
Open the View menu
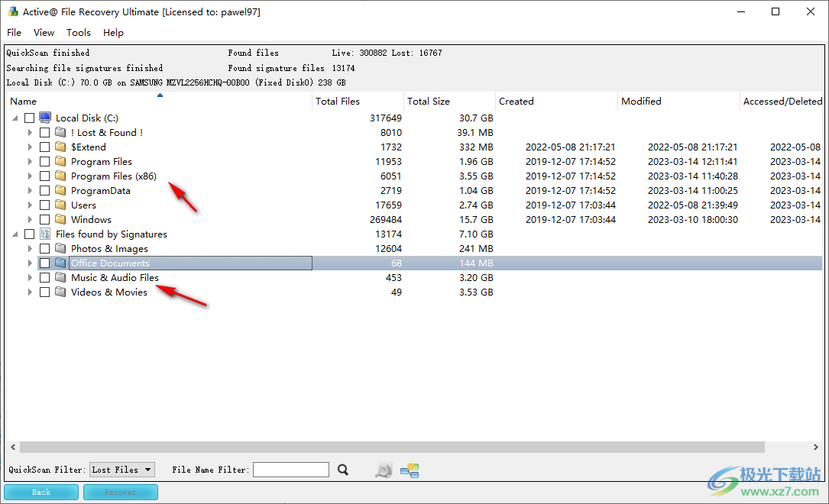click(44, 32)
